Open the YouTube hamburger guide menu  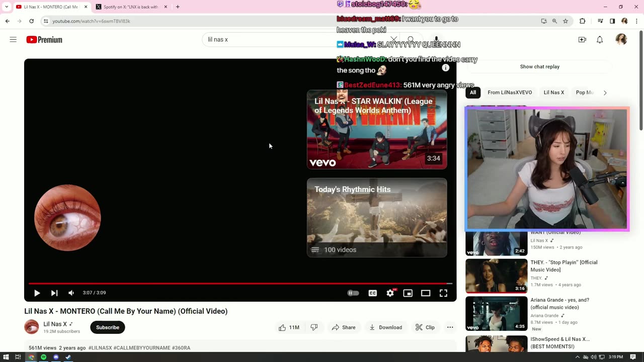point(13,40)
